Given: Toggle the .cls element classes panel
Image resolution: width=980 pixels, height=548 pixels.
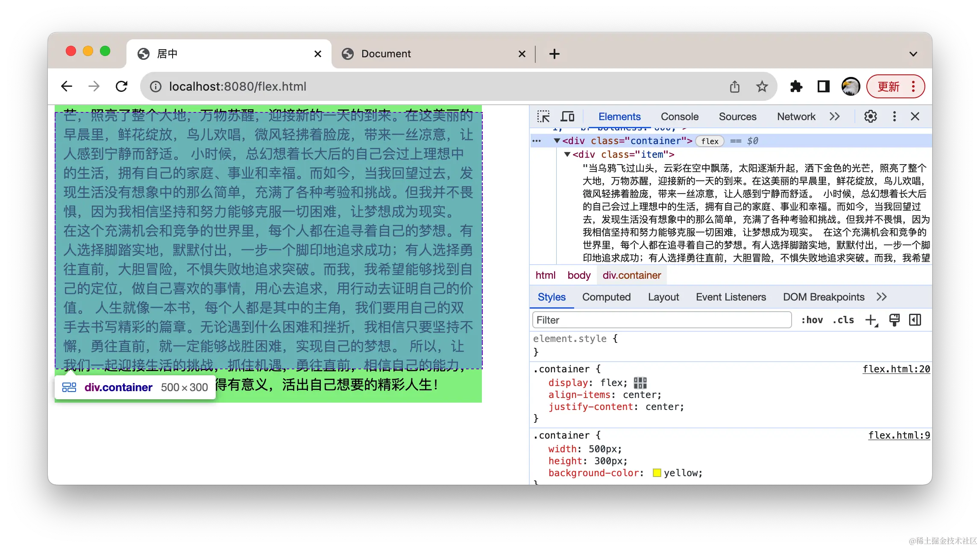Looking at the screenshot, I should coord(843,320).
